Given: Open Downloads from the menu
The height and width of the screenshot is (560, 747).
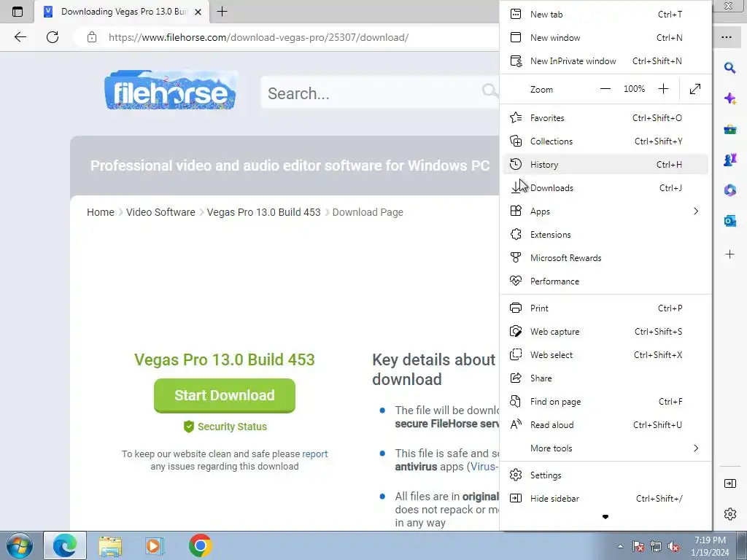Looking at the screenshot, I should [x=605, y=187].
